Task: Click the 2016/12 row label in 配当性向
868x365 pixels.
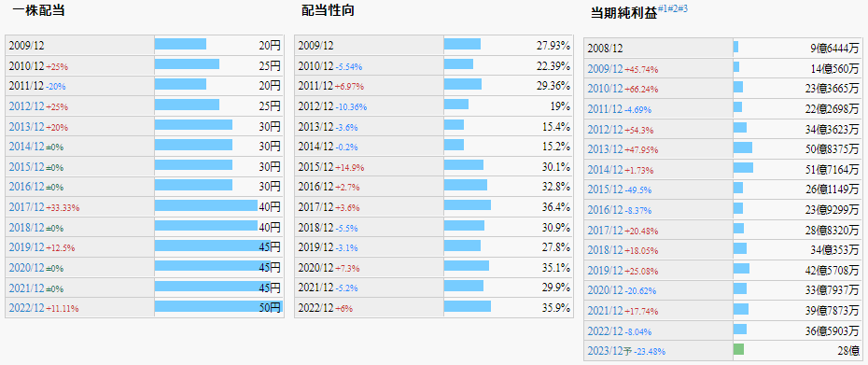Action: 315,188
